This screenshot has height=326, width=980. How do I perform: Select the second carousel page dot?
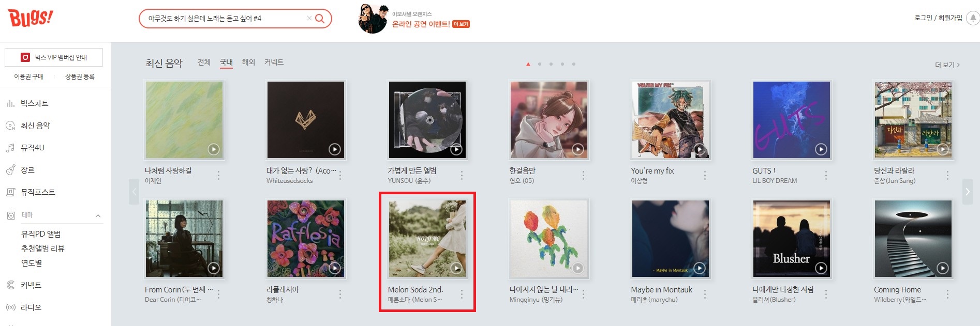tap(539, 64)
